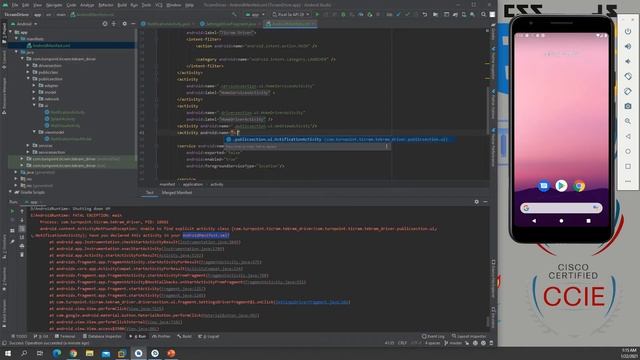640x360 pixels.
Task: Open Microsoft Edge from taskbar
Action: click(x=57, y=353)
